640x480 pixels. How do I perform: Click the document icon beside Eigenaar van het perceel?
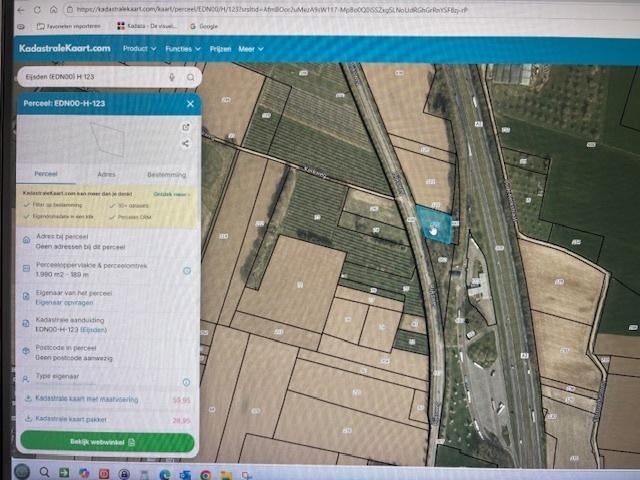coord(26,296)
